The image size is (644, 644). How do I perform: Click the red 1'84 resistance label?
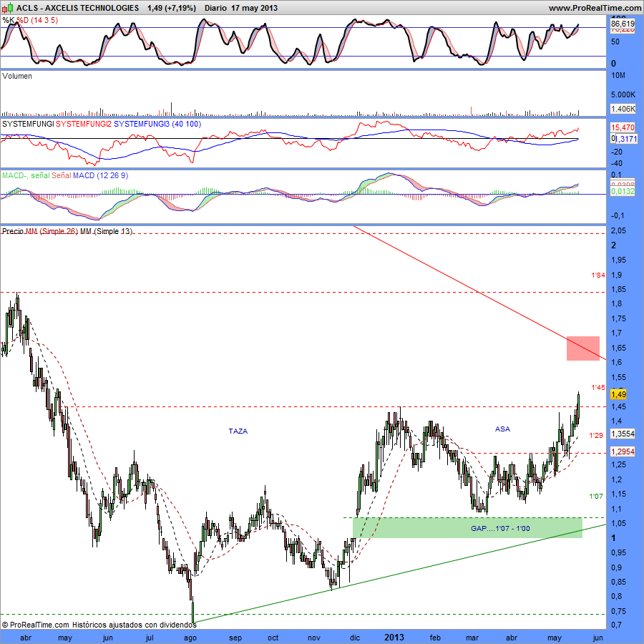[x=598, y=275]
